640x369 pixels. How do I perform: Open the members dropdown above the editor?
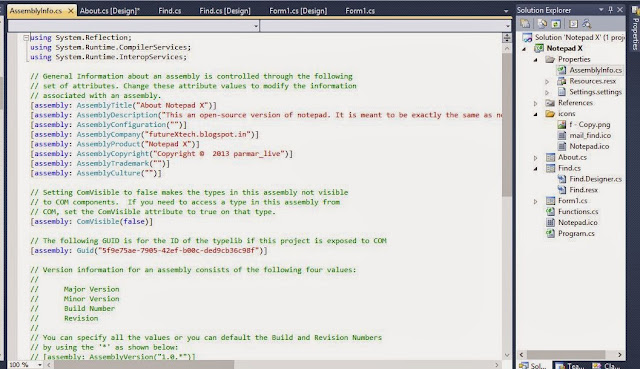pyautogui.click(x=507, y=26)
